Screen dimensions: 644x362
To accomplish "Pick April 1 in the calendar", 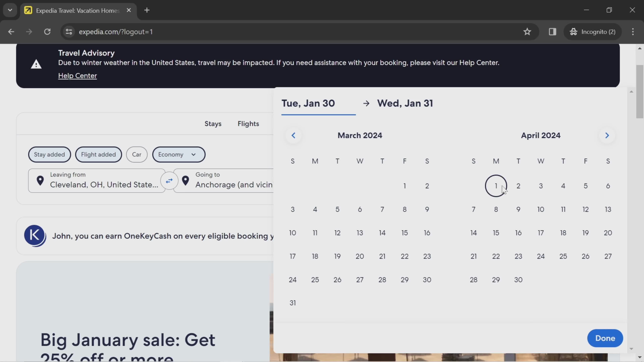I will [x=496, y=186].
